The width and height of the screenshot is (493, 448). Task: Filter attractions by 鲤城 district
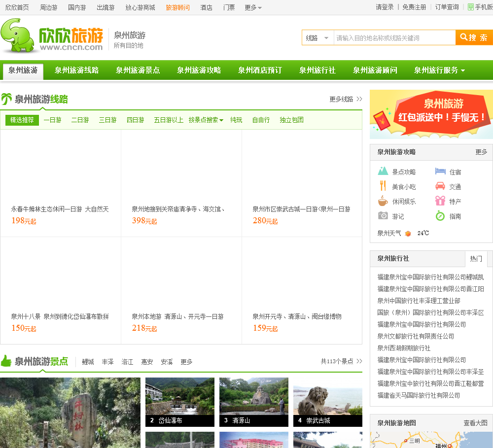[88, 362]
